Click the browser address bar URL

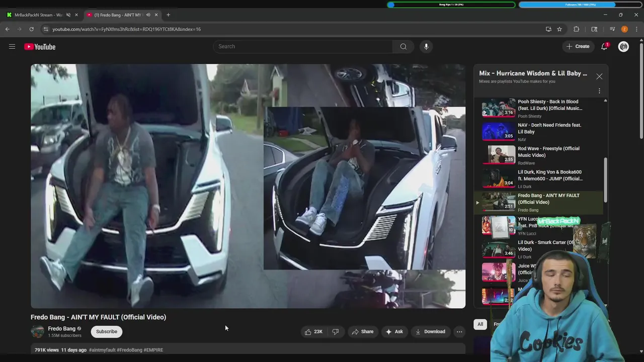click(x=126, y=29)
